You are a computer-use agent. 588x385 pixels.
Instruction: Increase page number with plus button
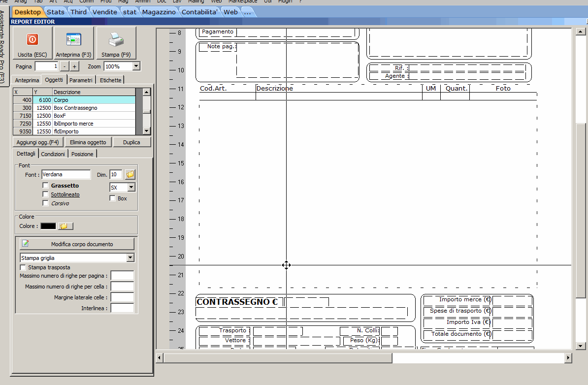(74, 66)
